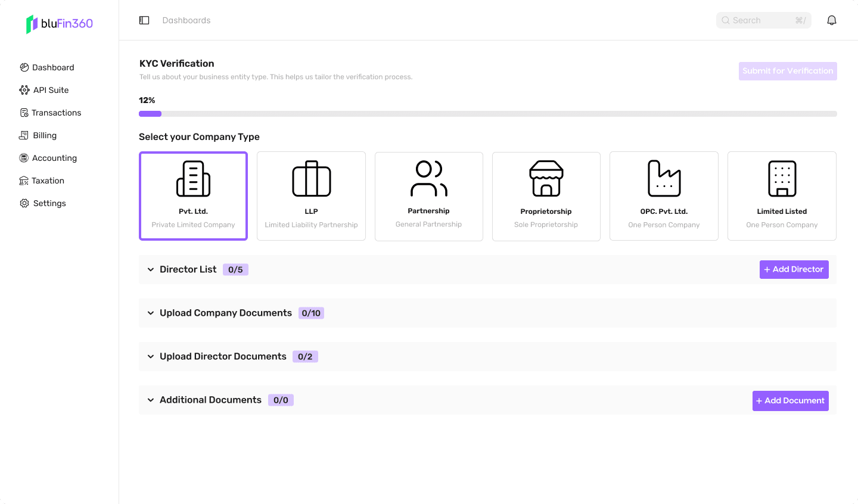The height and width of the screenshot is (504, 858).
Task: Select the Accounting sidebar icon
Action: [x=24, y=158]
